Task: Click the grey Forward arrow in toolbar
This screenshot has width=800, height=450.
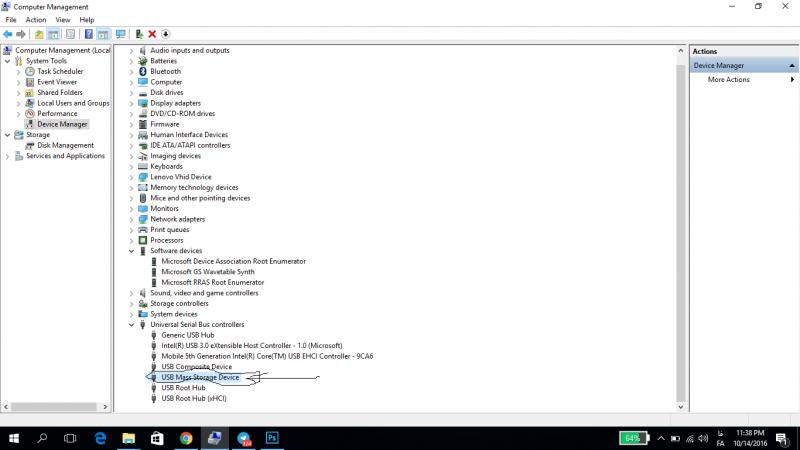Action: [x=21, y=34]
